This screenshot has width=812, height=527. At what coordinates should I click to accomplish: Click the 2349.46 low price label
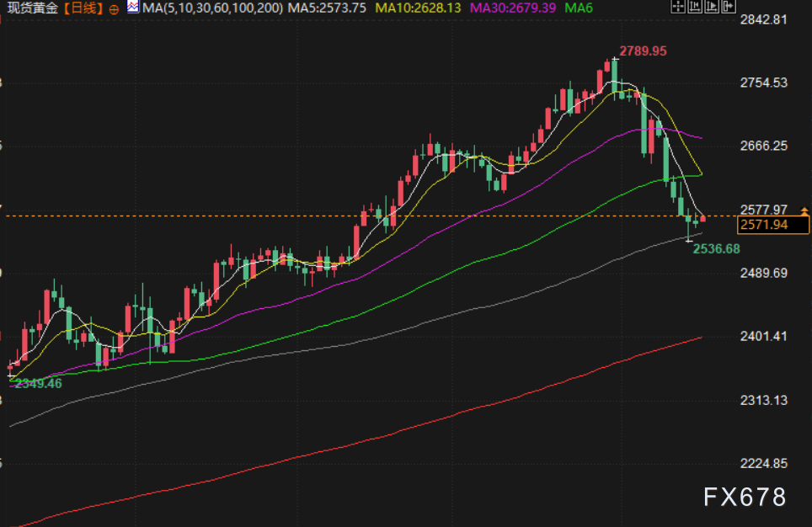37,383
